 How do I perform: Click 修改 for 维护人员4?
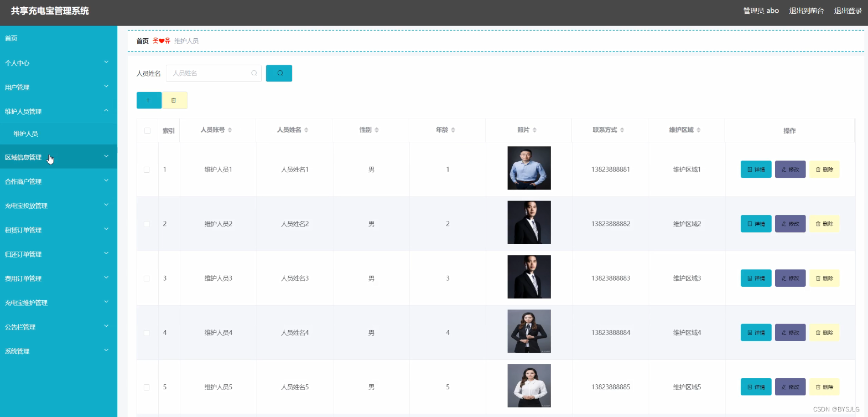(790, 332)
